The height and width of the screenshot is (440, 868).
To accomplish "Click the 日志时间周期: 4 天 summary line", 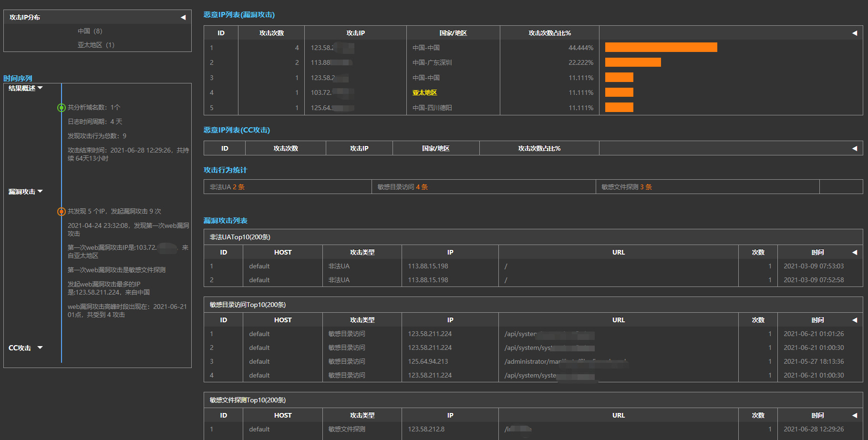I will (x=95, y=122).
